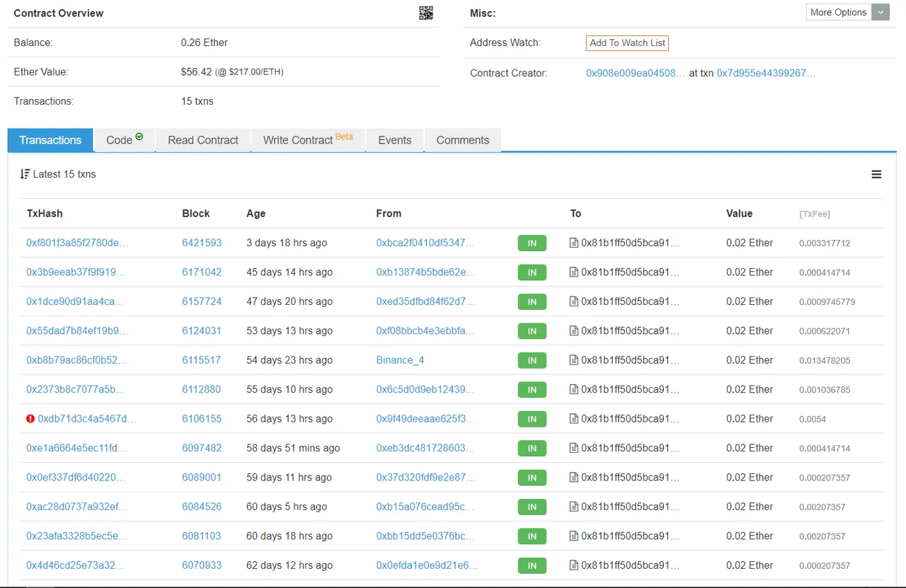Click the sort icon next to Latest 15 txns
Image resolution: width=906 pixels, height=588 pixels.
click(x=25, y=174)
